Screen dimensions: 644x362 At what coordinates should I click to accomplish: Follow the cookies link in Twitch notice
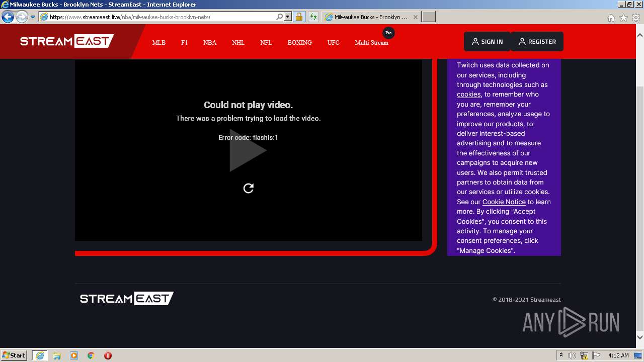coord(469,94)
